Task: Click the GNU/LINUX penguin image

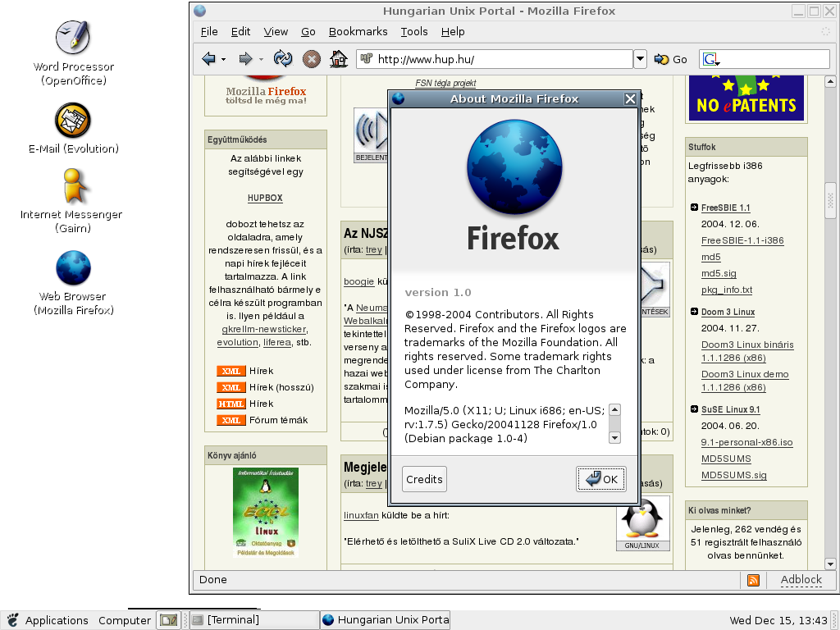Action: coord(641,523)
